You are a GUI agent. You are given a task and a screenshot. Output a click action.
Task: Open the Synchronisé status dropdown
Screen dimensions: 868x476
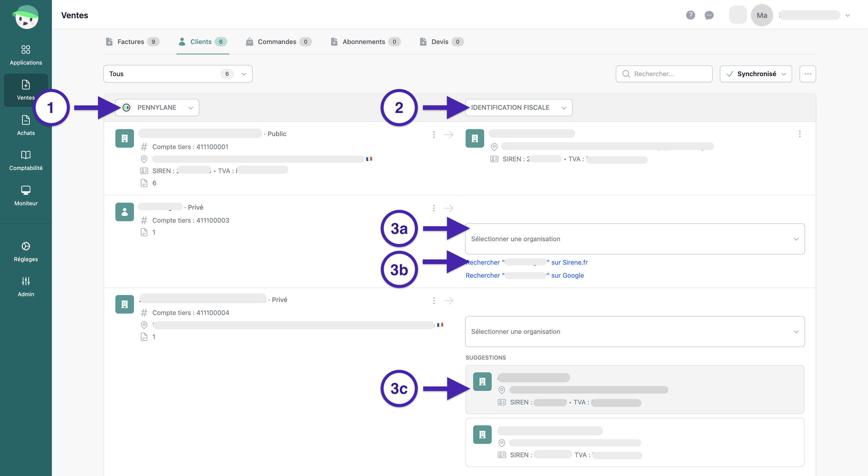pyautogui.click(x=756, y=74)
